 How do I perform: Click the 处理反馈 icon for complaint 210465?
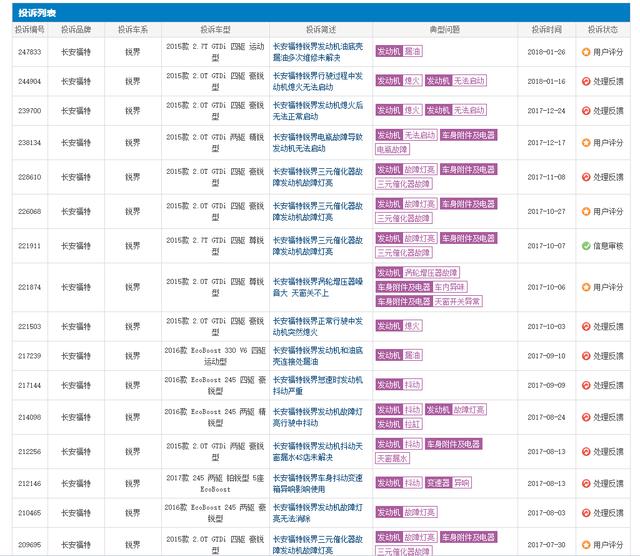pyautogui.click(x=586, y=513)
